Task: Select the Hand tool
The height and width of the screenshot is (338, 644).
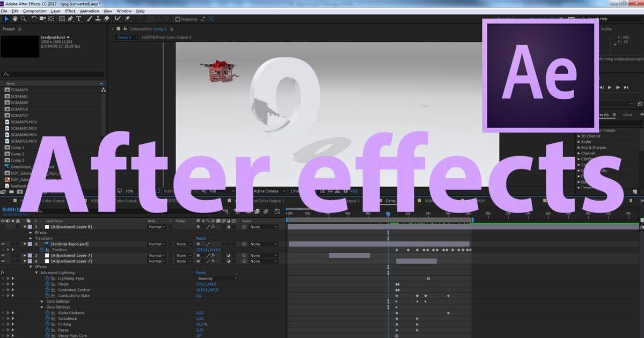Action: (x=15, y=19)
